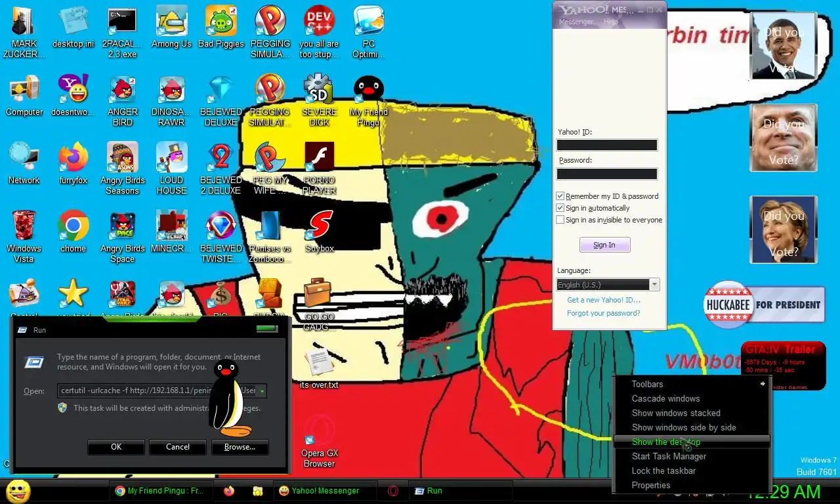Follow the 'Get a new Yahoo! ID...' link
This screenshot has height=504, width=840.
[604, 300]
